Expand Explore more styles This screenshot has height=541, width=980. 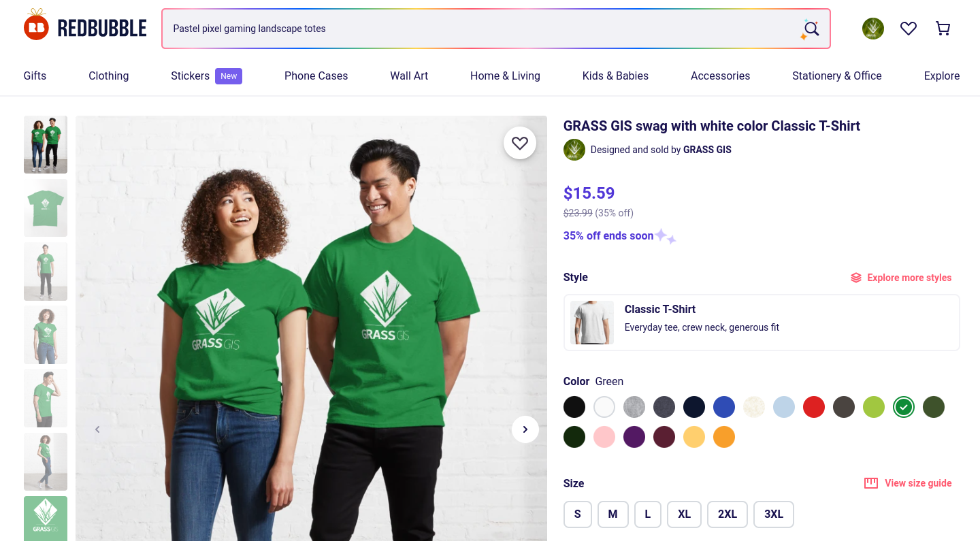tap(901, 278)
